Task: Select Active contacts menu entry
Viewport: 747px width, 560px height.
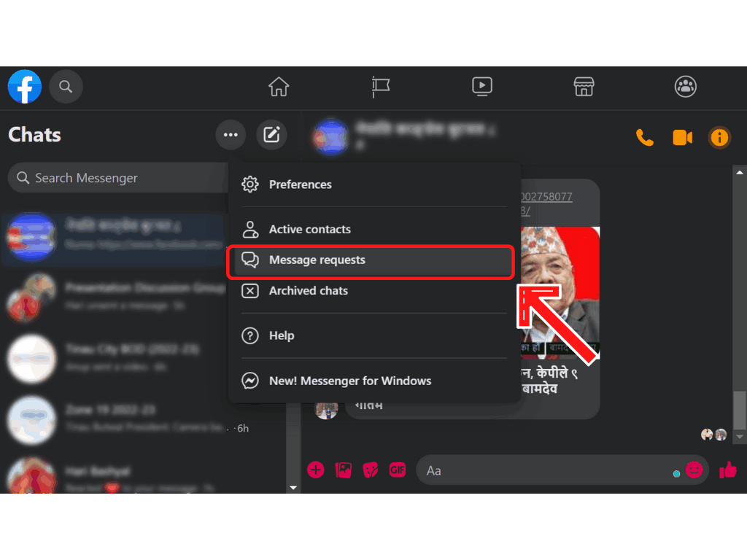Action: tap(374, 229)
